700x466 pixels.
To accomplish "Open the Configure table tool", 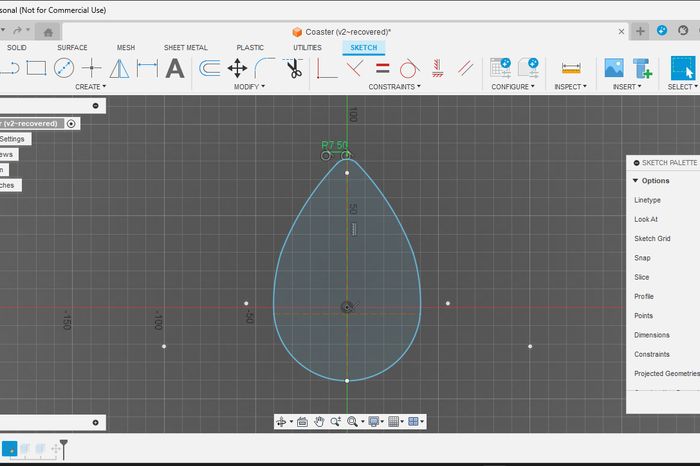I will pos(500,68).
